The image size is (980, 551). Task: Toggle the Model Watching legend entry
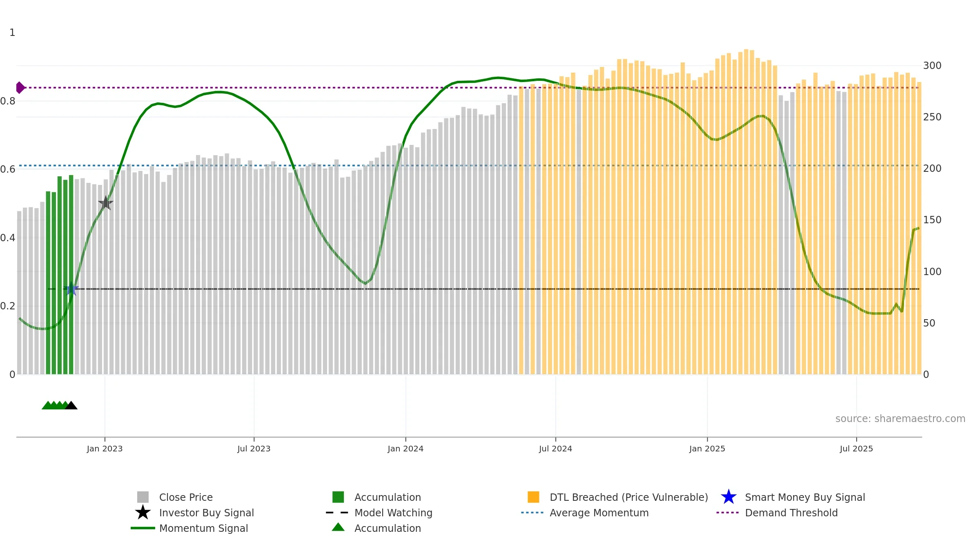pos(393,513)
